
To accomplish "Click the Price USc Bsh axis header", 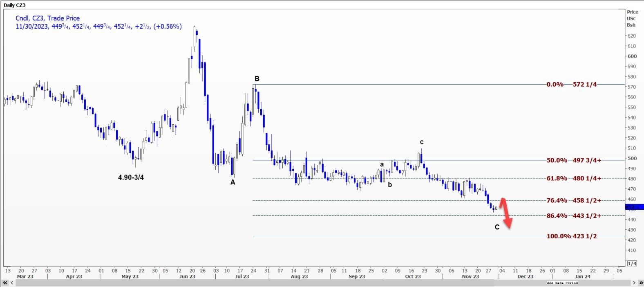I will click(x=632, y=18).
